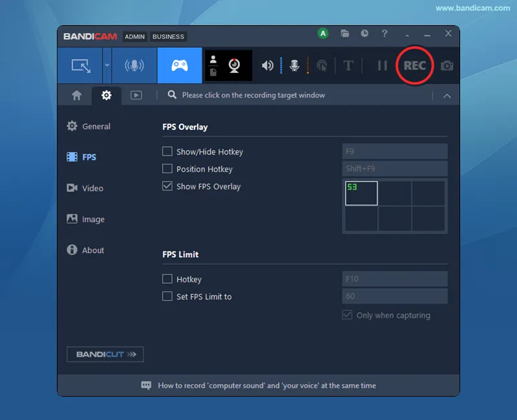Click the speaker sound icon

coord(268,66)
